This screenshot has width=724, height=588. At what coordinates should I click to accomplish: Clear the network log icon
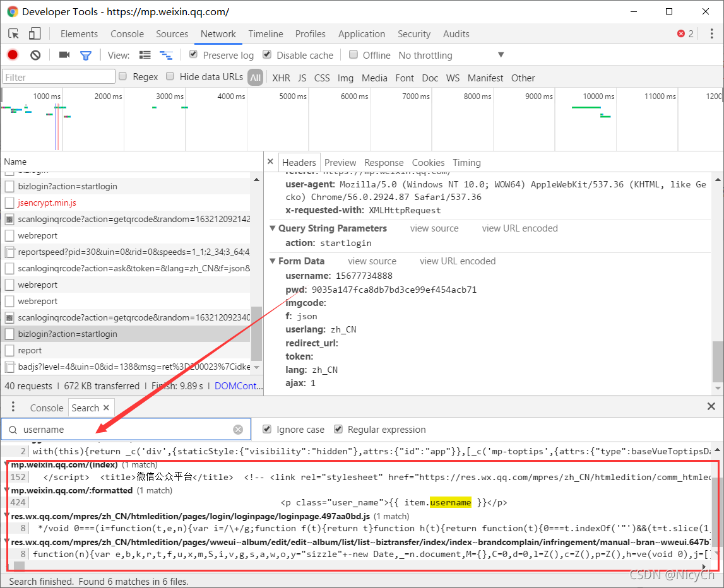(x=35, y=56)
